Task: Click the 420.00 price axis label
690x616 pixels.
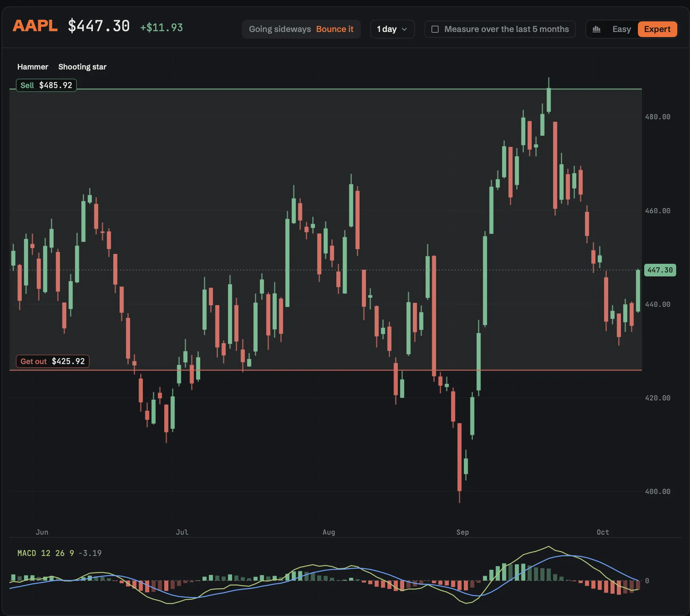Action: point(658,398)
